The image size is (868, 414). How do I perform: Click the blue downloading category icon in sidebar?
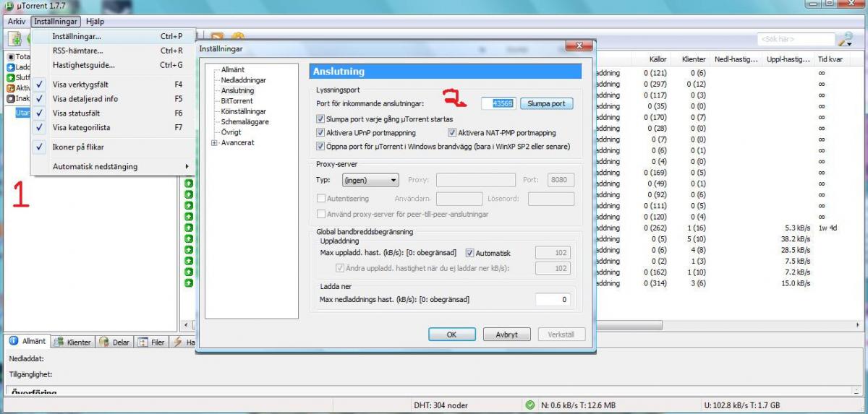point(11,67)
